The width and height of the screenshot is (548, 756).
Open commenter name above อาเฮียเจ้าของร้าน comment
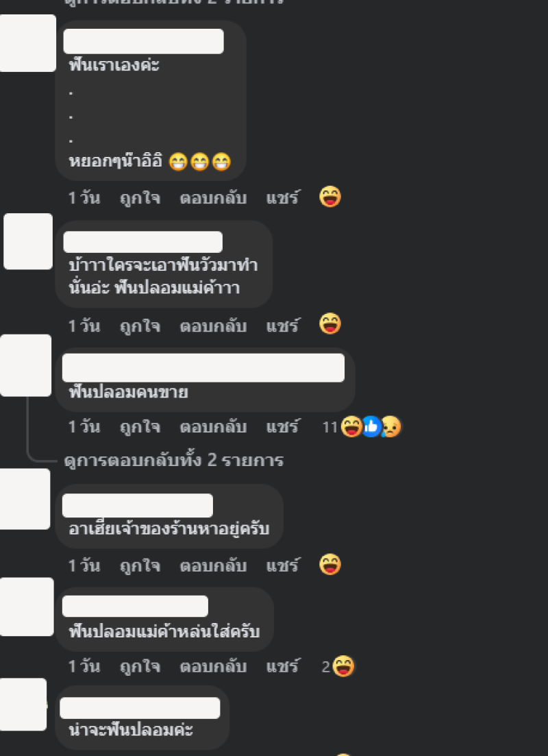coord(138,505)
